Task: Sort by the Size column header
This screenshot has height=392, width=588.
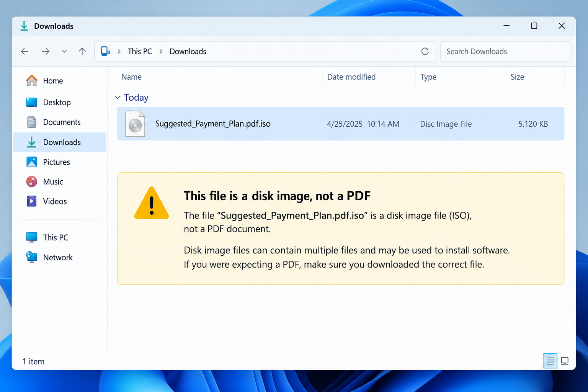Action: 517,77
